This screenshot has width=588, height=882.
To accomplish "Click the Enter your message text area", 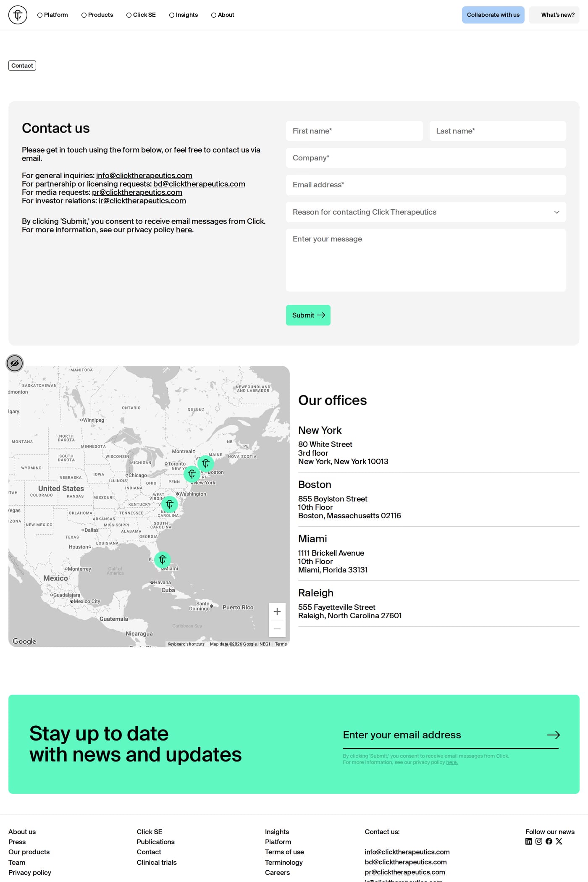I will (426, 260).
